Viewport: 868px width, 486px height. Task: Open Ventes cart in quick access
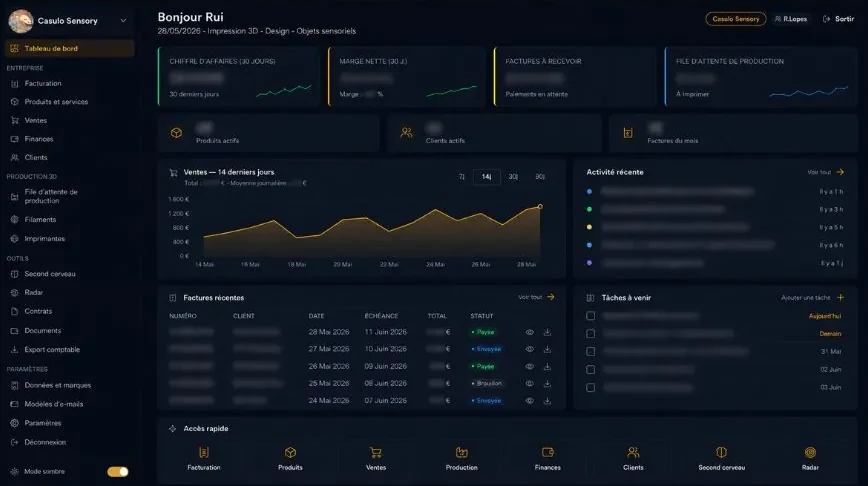376,453
